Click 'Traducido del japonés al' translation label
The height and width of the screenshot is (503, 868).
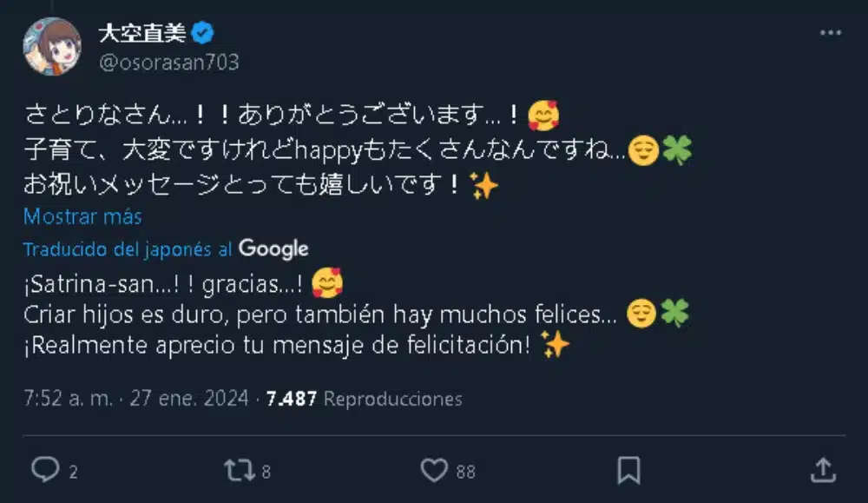(x=128, y=249)
